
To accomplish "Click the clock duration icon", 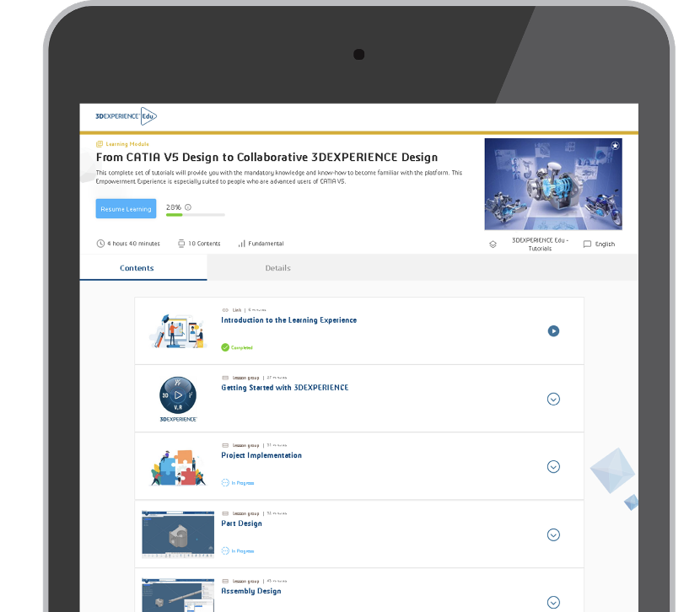I will point(100,244).
